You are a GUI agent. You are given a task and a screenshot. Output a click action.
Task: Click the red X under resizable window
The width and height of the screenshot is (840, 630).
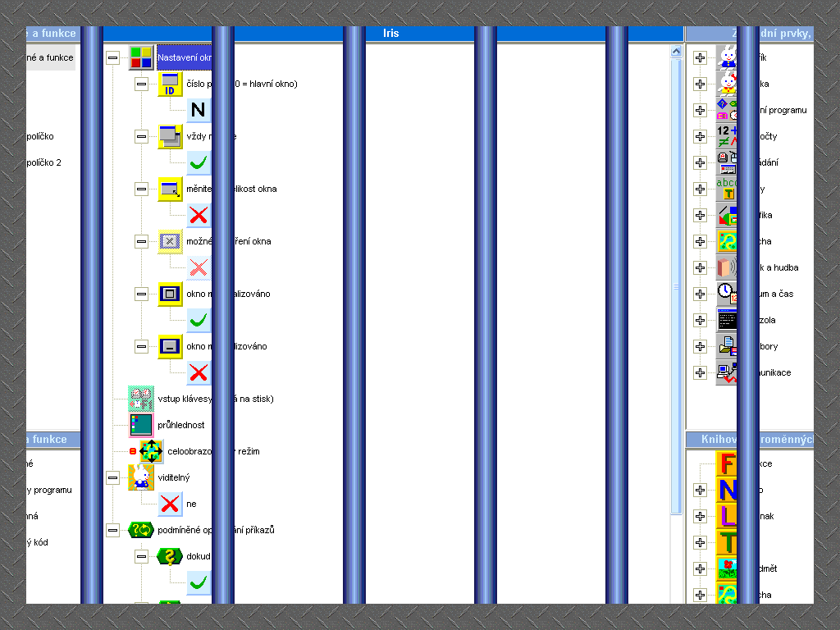199,215
